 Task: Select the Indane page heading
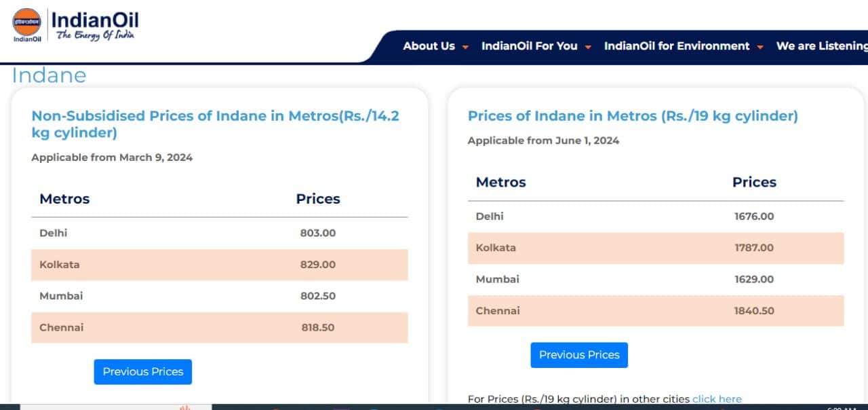coord(50,75)
